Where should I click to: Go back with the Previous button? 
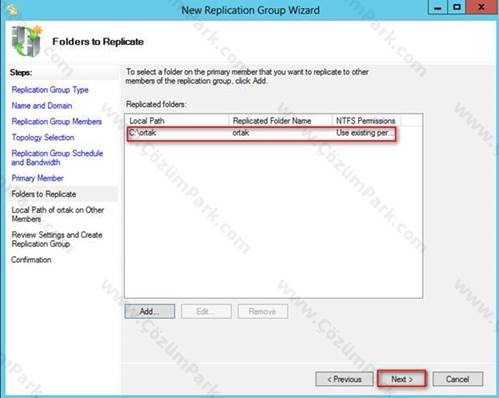[x=344, y=379]
